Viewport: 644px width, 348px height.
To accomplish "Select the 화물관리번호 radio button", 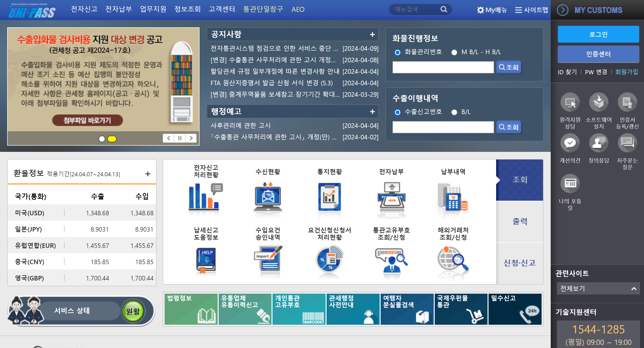I will tap(397, 52).
